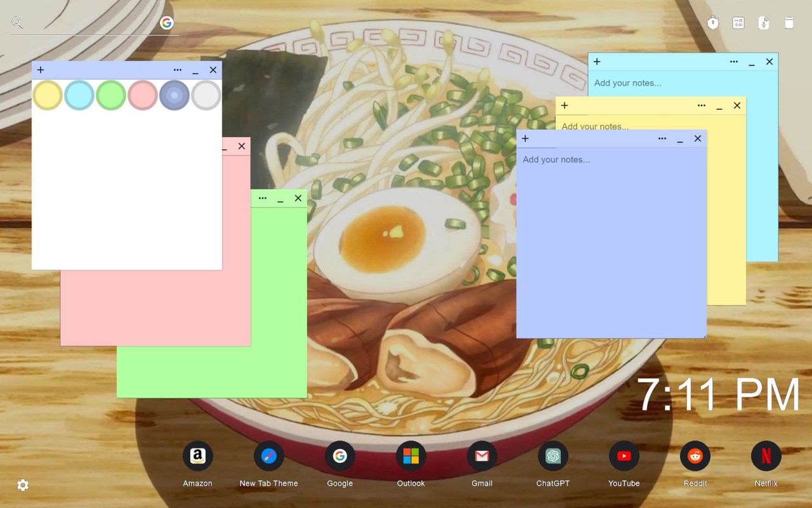The height and width of the screenshot is (508, 812).
Task: Minimize the cyan sticky note
Action: pyautogui.click(x=752, y=62)
